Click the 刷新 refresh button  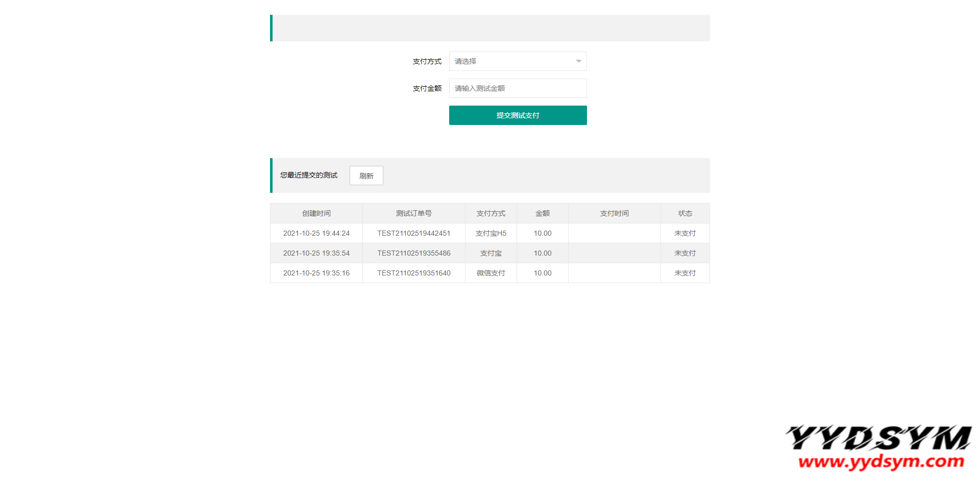click(366, 175)
